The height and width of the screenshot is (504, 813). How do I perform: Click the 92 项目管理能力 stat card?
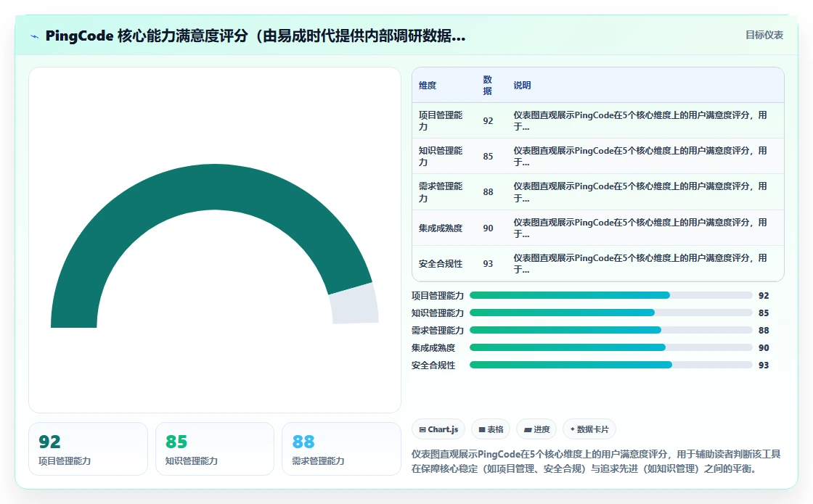coord(88,449)
